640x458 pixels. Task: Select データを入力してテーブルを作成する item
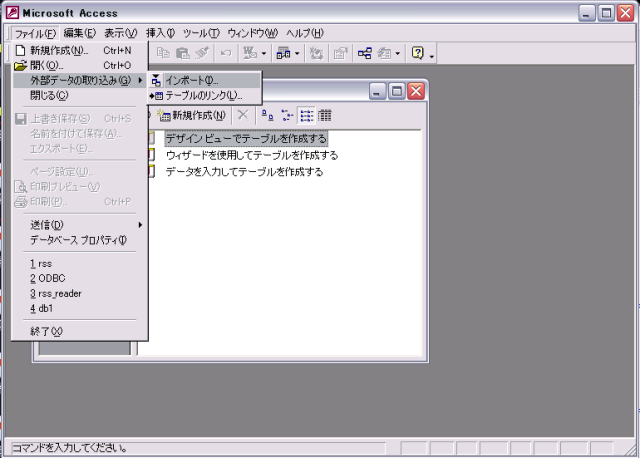pyautogui.click(x=244, y=172)
